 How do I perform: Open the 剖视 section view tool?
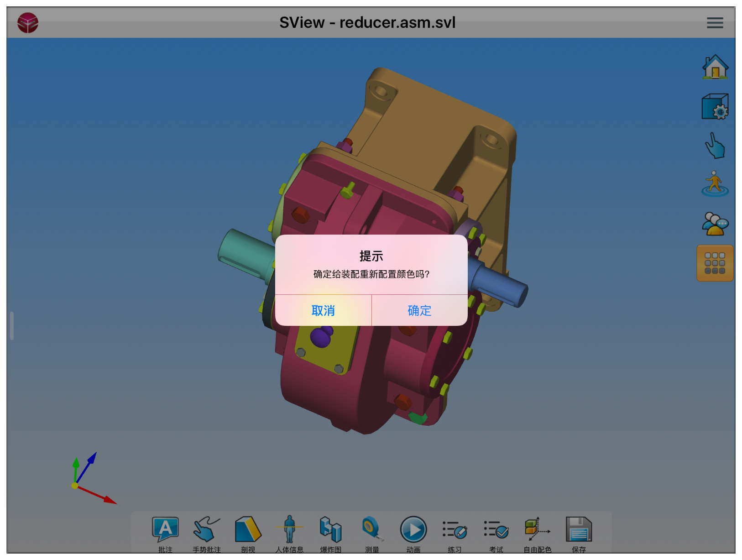[x=248, y=530]
